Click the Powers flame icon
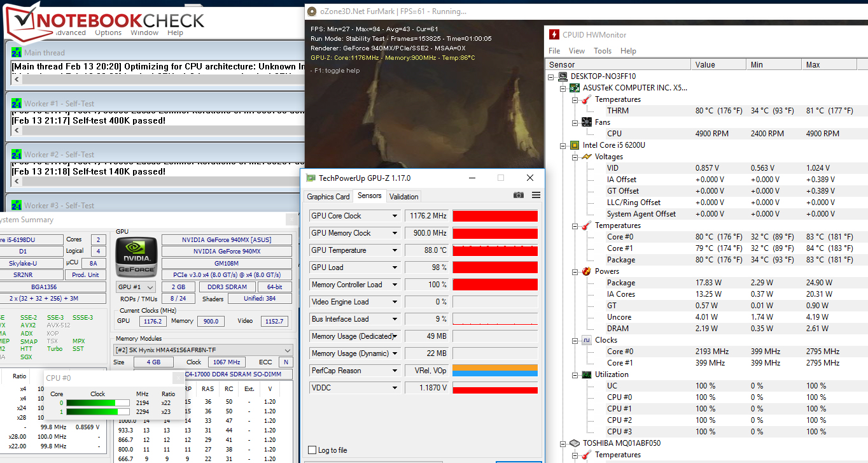Viewport: 868px width, 463px height. point(586,271)
